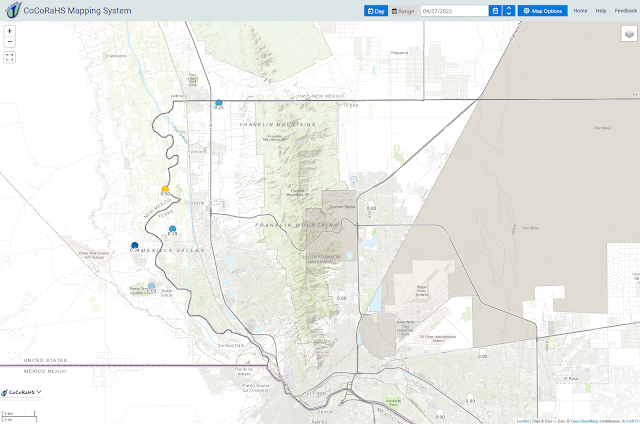Toggle fullscreen map view

pos(10,57)
